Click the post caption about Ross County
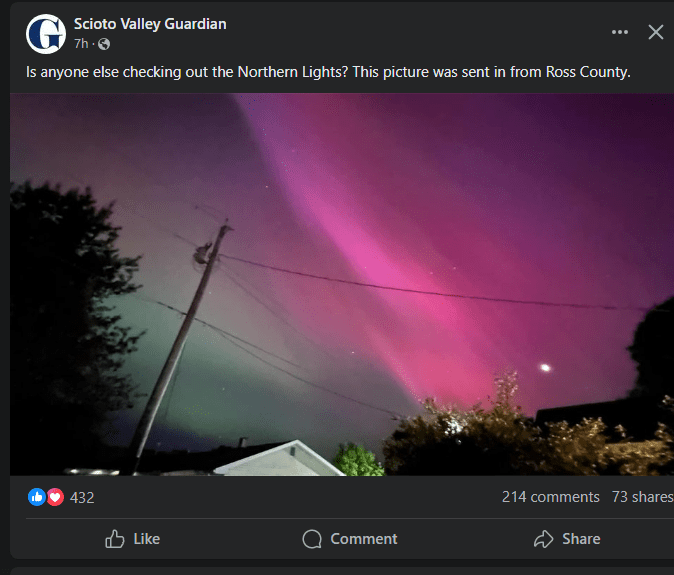Screen dimensions: 674x575 pos(328,72)
